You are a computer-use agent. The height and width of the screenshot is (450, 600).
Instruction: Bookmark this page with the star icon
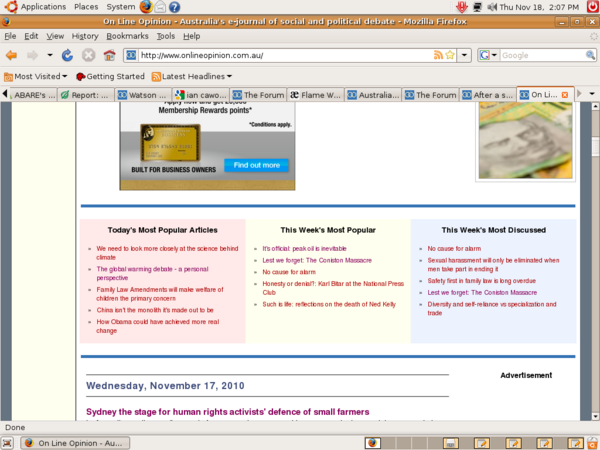point(450,55)
